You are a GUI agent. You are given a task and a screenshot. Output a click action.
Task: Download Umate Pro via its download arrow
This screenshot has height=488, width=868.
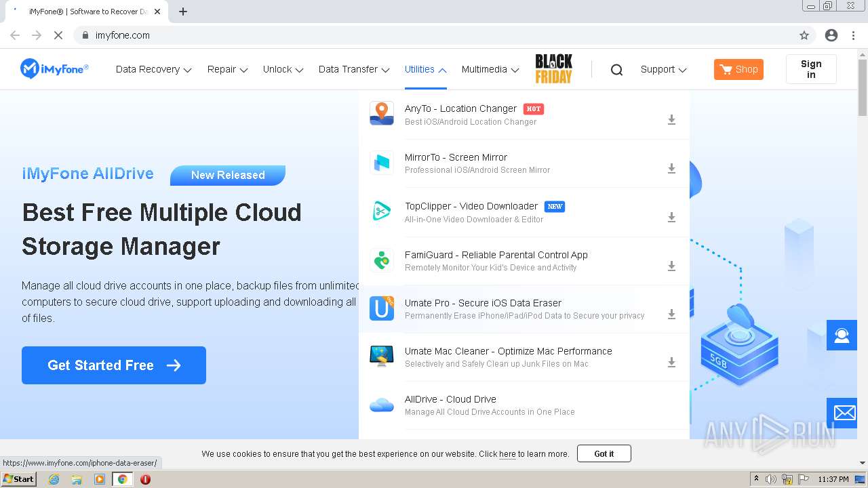(671, 314)
